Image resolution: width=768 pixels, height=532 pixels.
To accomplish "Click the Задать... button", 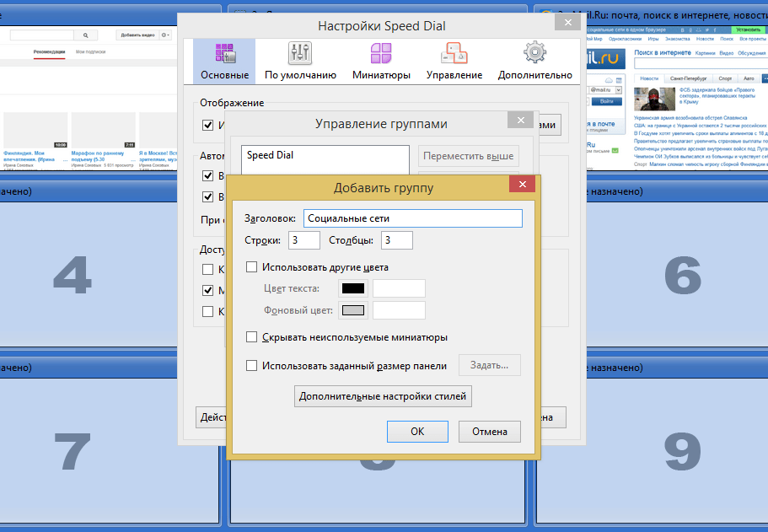I will (489, 365).
